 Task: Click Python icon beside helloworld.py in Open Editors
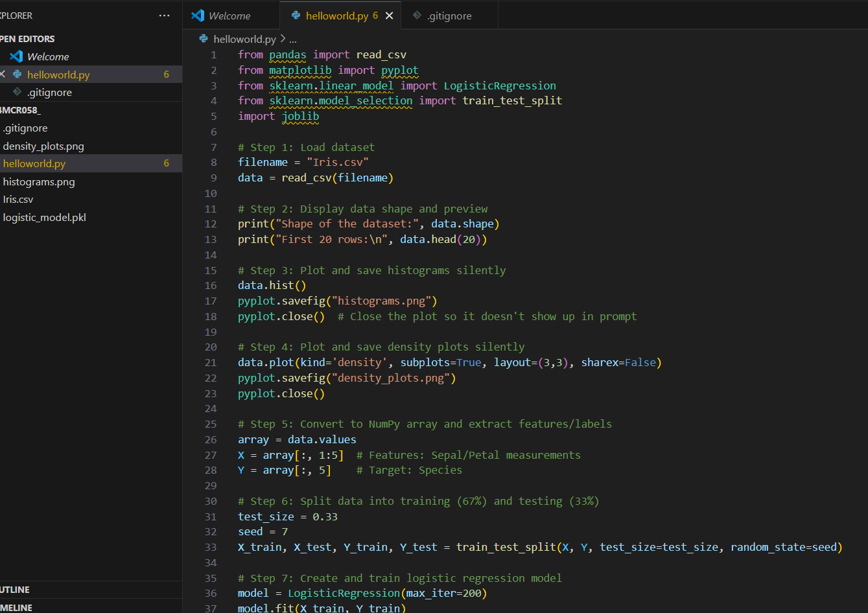click(18, 75)
